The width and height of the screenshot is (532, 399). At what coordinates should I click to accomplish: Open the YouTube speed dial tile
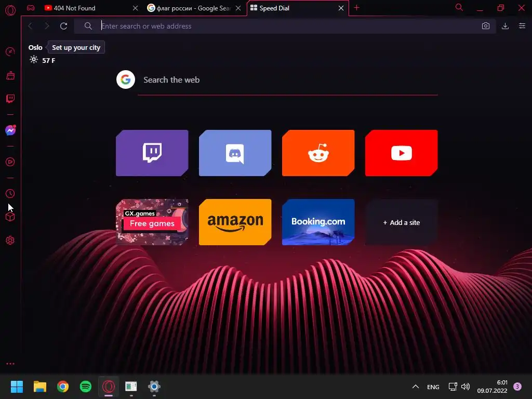[402, 153]
